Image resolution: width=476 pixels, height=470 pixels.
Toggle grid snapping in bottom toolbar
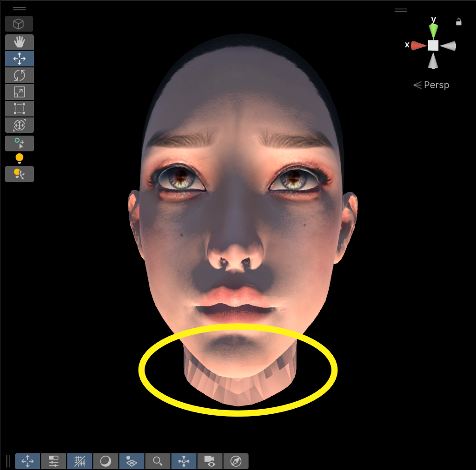pos(80,461)
